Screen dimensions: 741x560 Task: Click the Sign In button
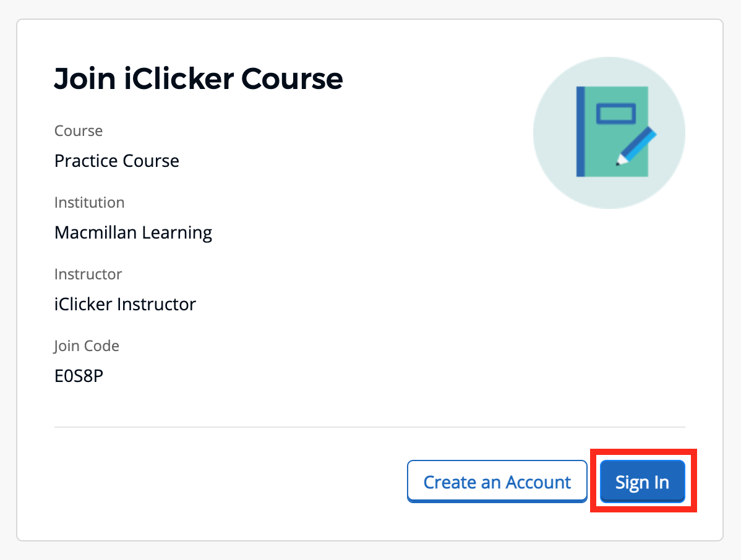pyautogui.click(x=642, y=481)
